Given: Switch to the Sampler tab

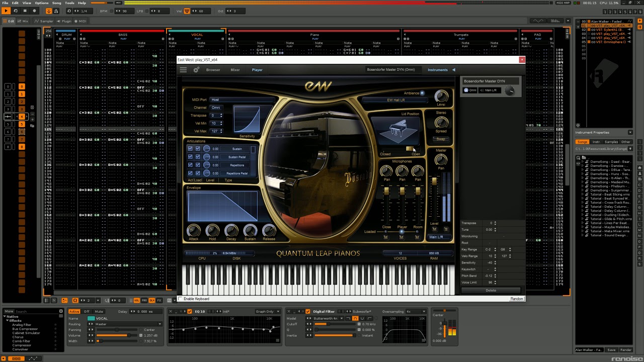Looking at the screenshot, I should click(x=44, y=21).
